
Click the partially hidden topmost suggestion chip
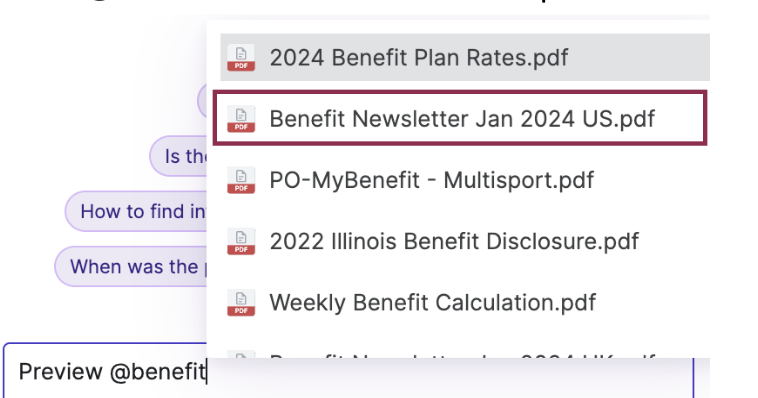[202, 101]
